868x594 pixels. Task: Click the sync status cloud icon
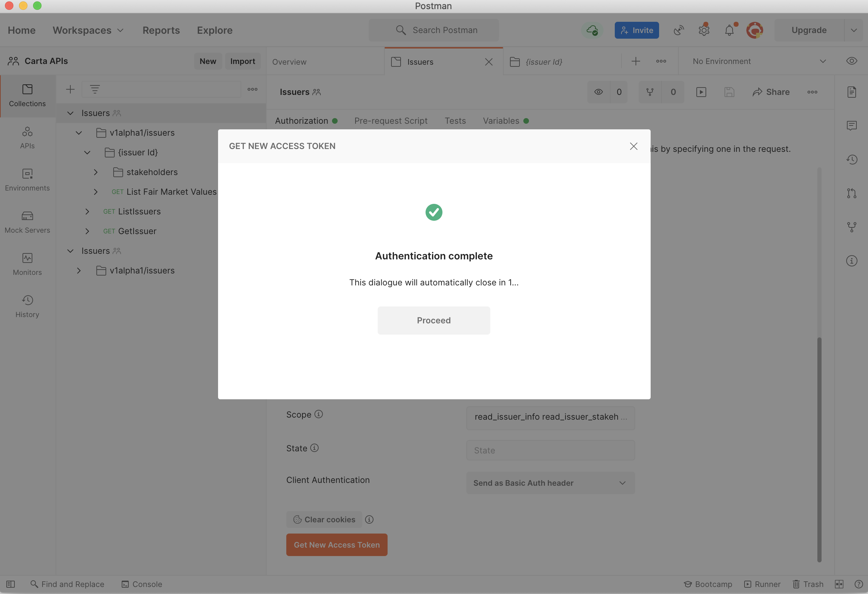[592, 30]
